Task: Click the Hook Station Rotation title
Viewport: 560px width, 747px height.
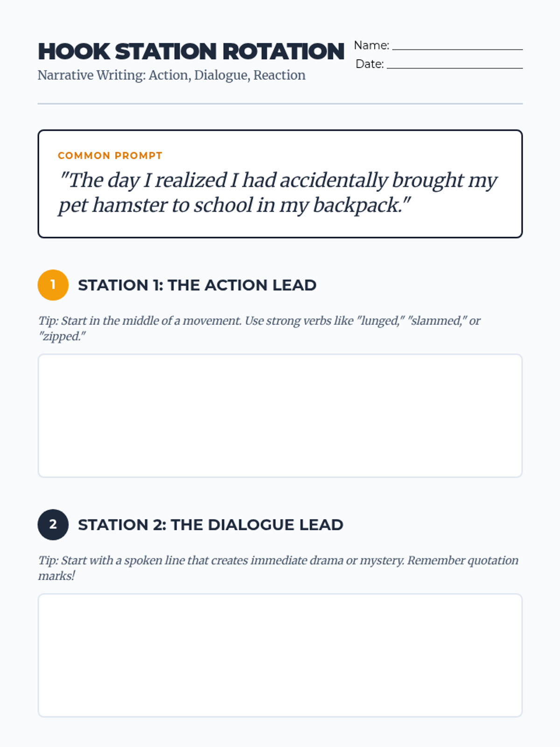Action: (x=191, y=51)
